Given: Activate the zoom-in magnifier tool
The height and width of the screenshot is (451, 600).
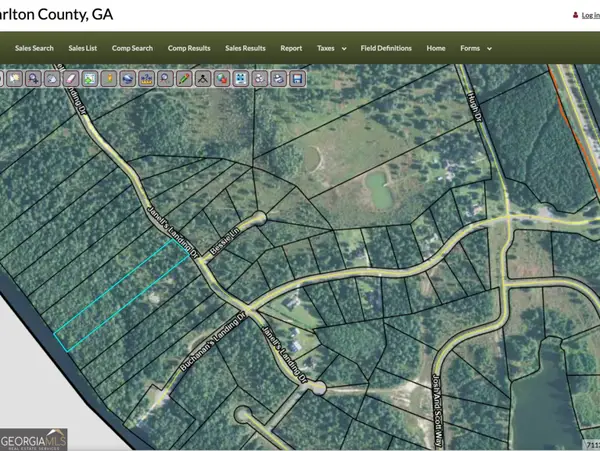Looking at the screenshot, I should tap(33, 79).
